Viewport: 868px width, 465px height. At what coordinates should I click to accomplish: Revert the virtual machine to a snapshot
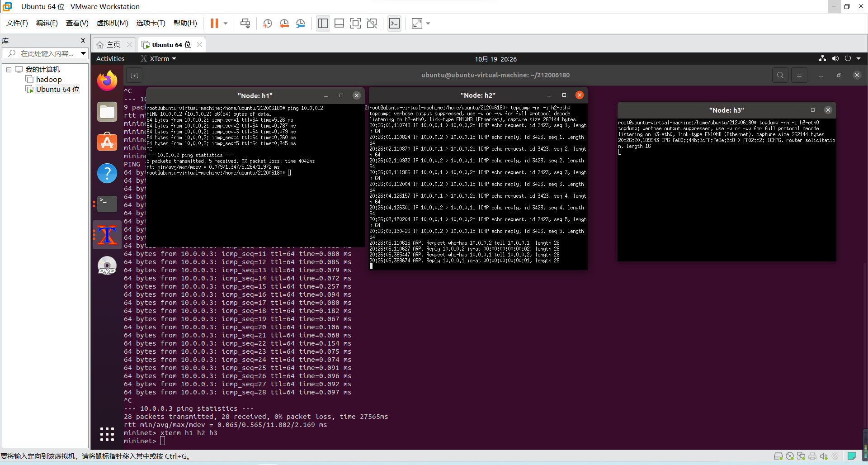[284, 24]
